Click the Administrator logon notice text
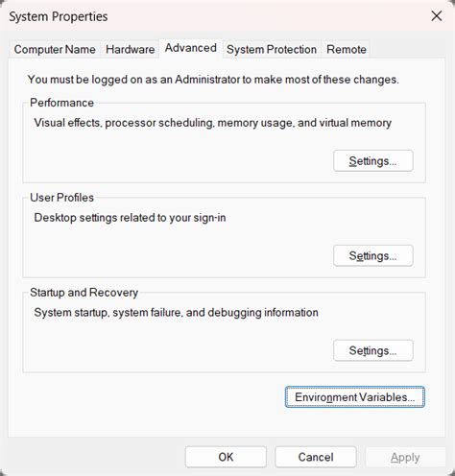455x476 pixels. click(213, 80)
